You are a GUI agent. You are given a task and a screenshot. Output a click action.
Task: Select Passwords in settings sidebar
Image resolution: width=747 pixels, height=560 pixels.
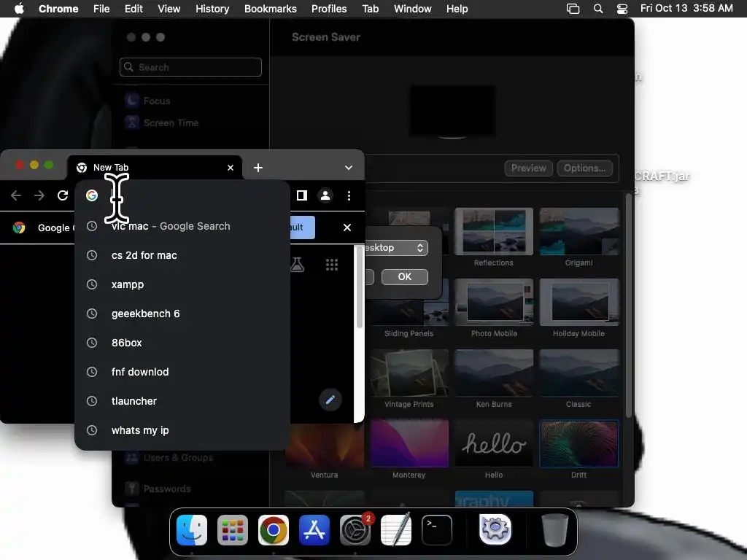coord(167,489)
